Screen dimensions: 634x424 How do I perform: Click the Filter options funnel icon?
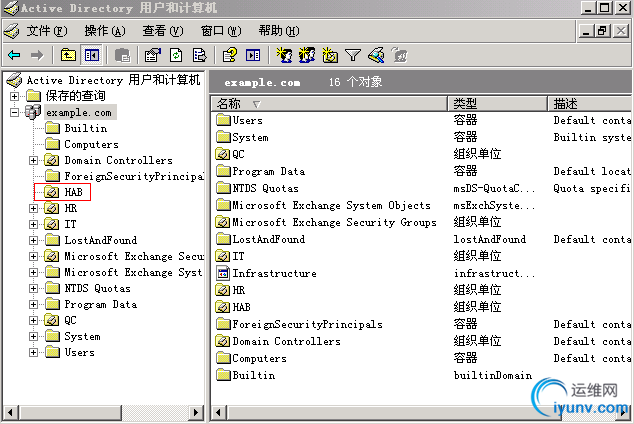pyautogui.click(x=353, y=55)
